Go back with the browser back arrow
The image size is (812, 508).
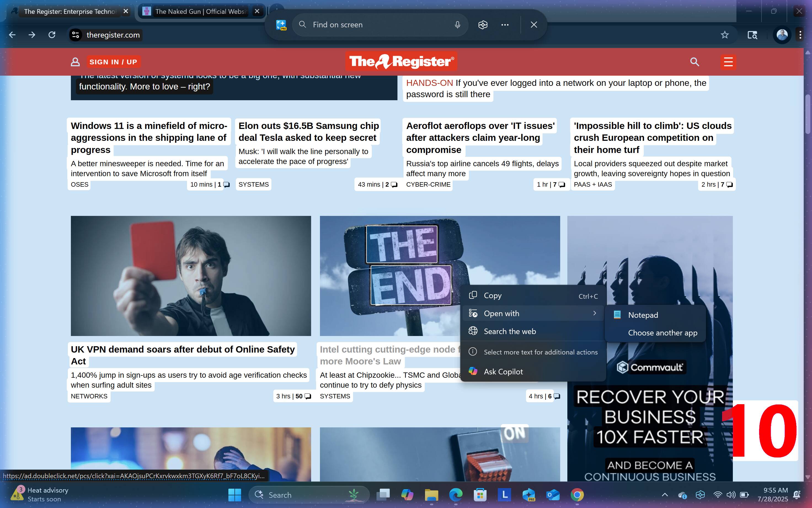click(12, 35)
